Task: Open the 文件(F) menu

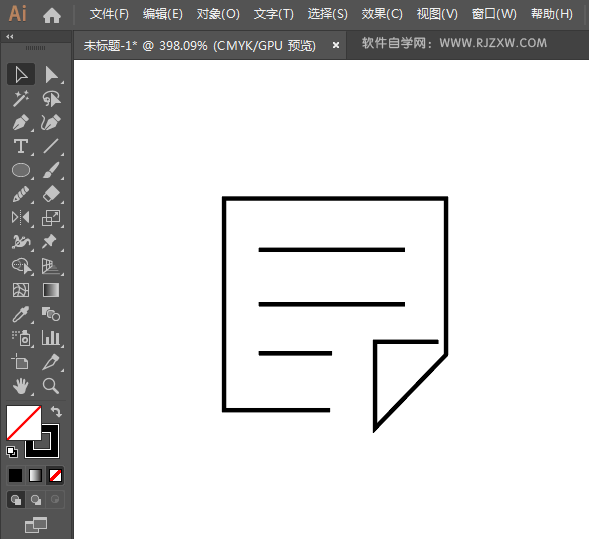Action: click(109, 14)
